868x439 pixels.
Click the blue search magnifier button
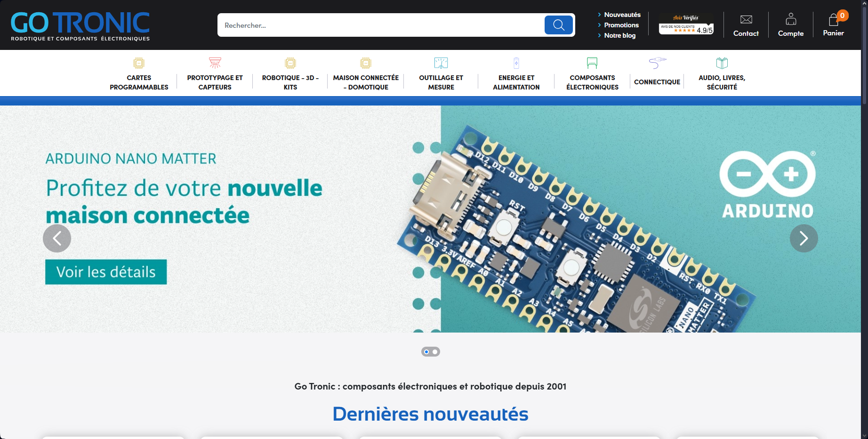558,25
